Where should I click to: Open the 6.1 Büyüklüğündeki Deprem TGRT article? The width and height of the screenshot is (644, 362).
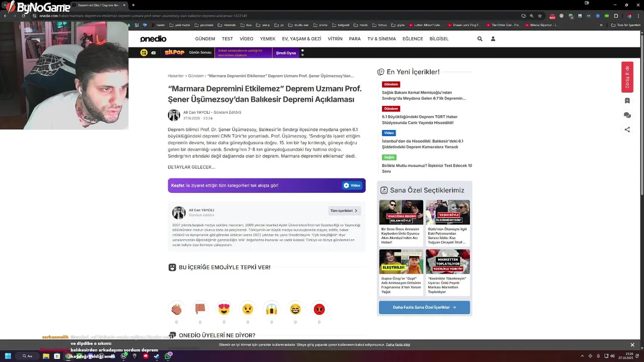tap(420, 120)
